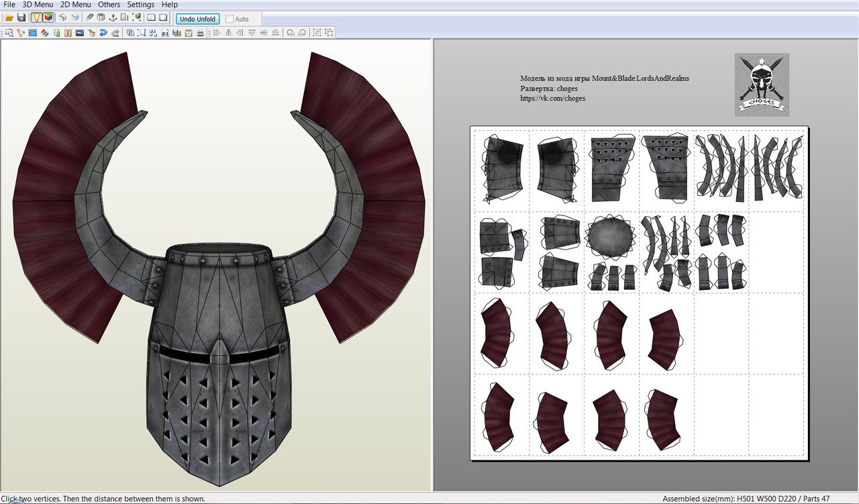Screen dimensions: 859x504
Task: Open the Others menu
Action: point(109,5)
